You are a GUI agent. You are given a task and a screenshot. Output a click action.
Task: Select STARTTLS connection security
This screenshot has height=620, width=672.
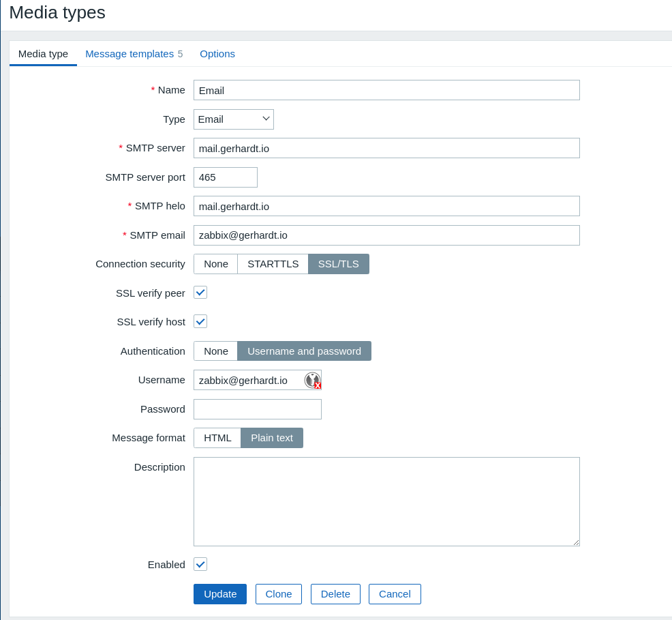pyautogui.click(x=273, y=264)
